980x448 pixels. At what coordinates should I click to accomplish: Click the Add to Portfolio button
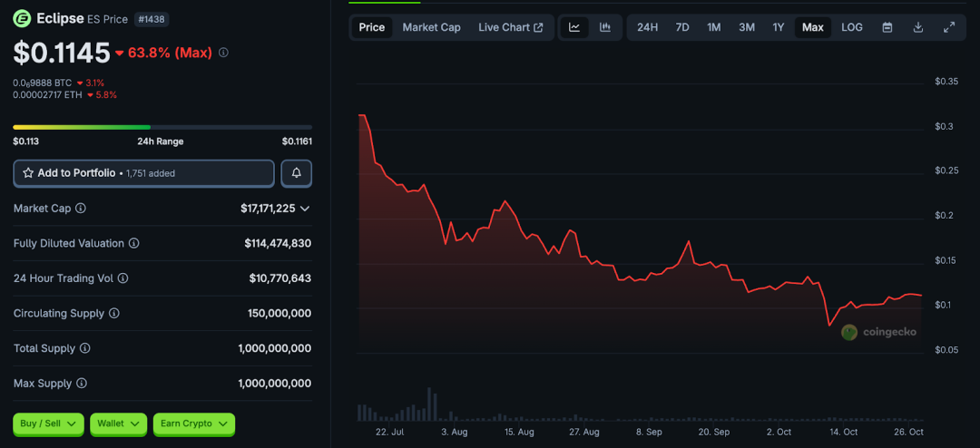pos(143,172)
